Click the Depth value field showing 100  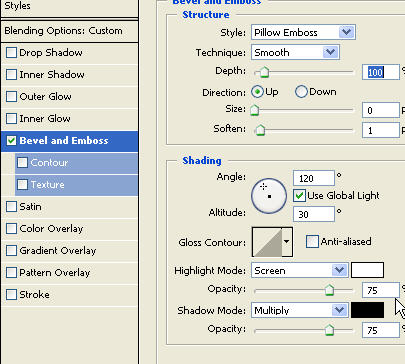coord(381,72)
